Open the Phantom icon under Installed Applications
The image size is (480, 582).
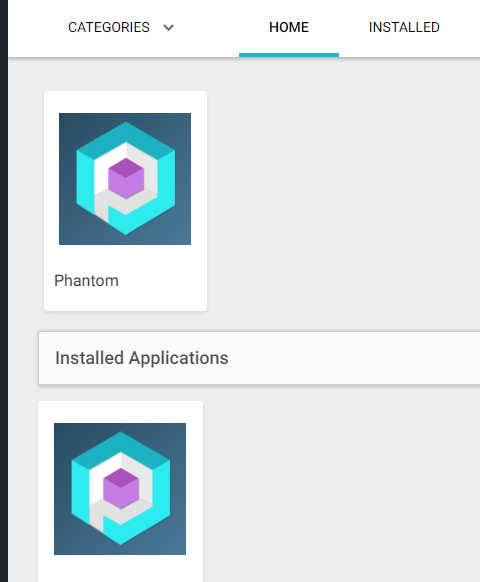pyautogui.click(x=120, y=489)
